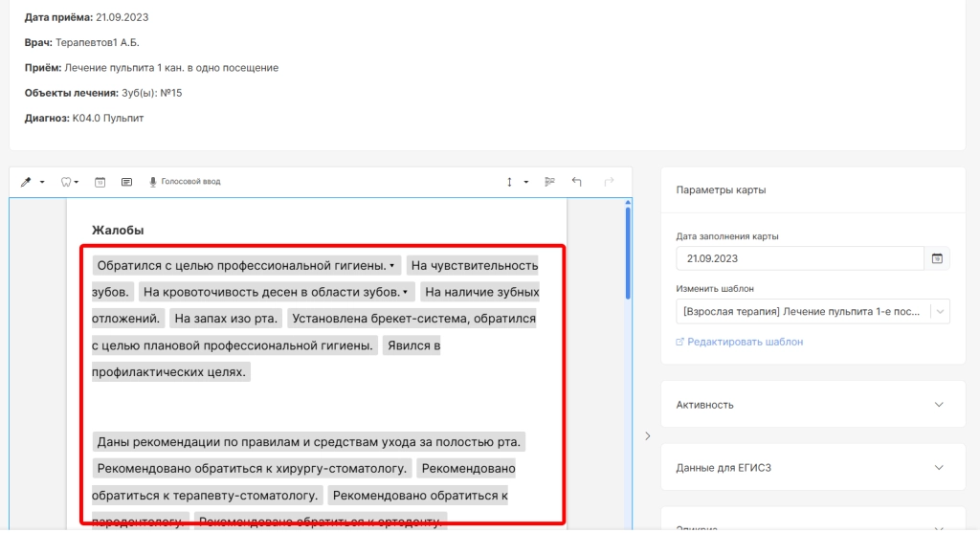Viewport: 980px width, 533px height.
Task: Click the undo arrow in toolbar
Action: 577,182
